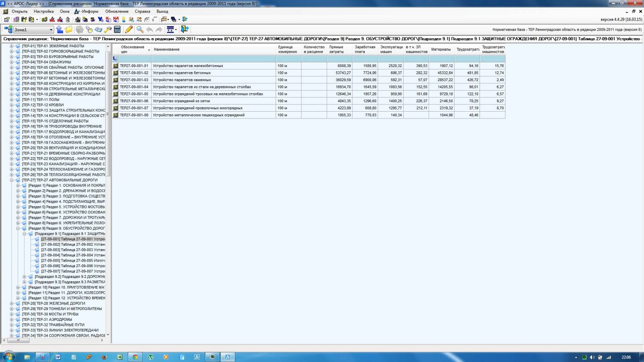
Task: Click the blue funnel filter icon
Action: click(100, 19)
